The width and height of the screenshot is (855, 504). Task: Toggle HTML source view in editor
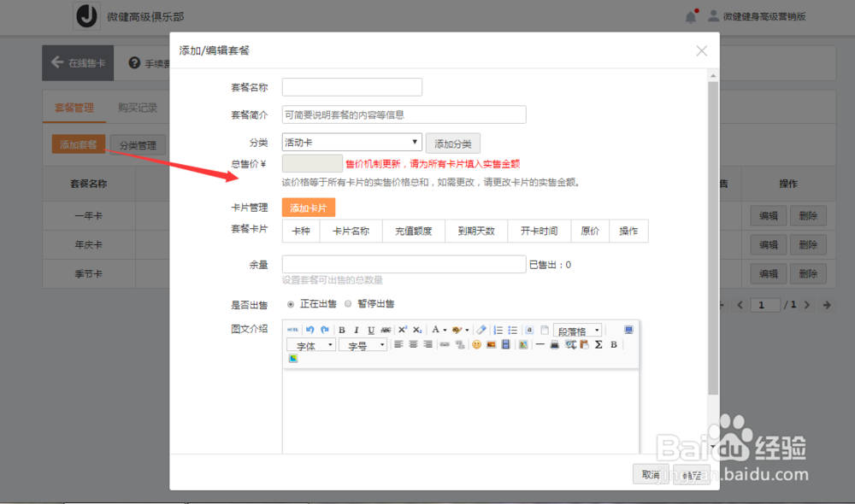point(292,330)
